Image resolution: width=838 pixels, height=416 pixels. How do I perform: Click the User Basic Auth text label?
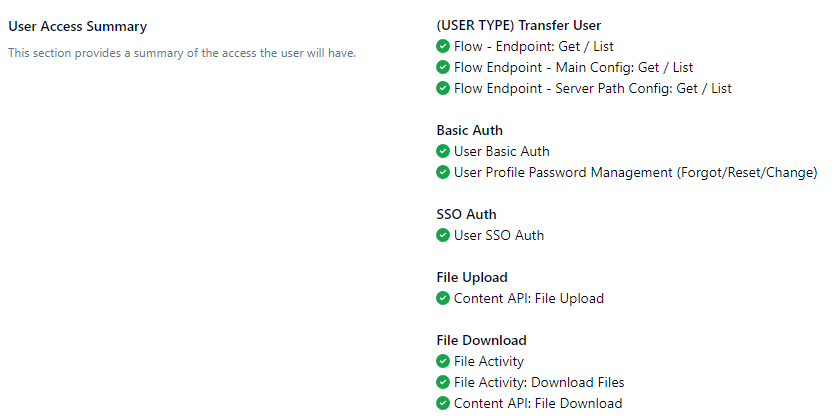tap(501, 151)
